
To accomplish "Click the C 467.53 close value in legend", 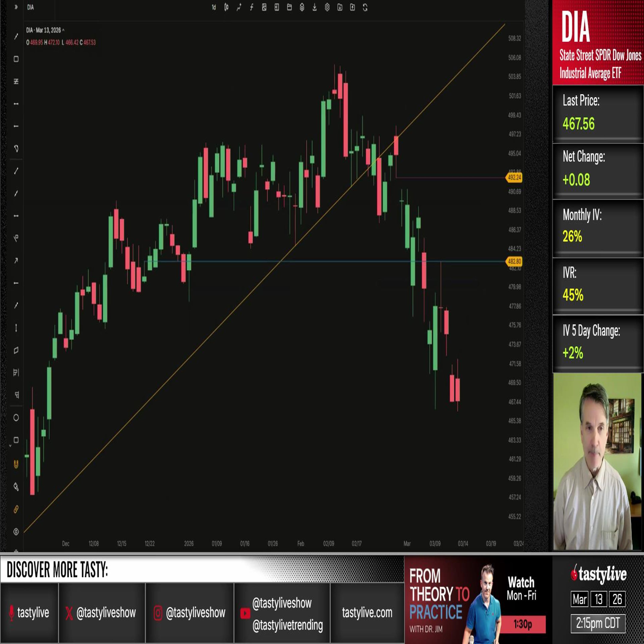I will 88,43.
